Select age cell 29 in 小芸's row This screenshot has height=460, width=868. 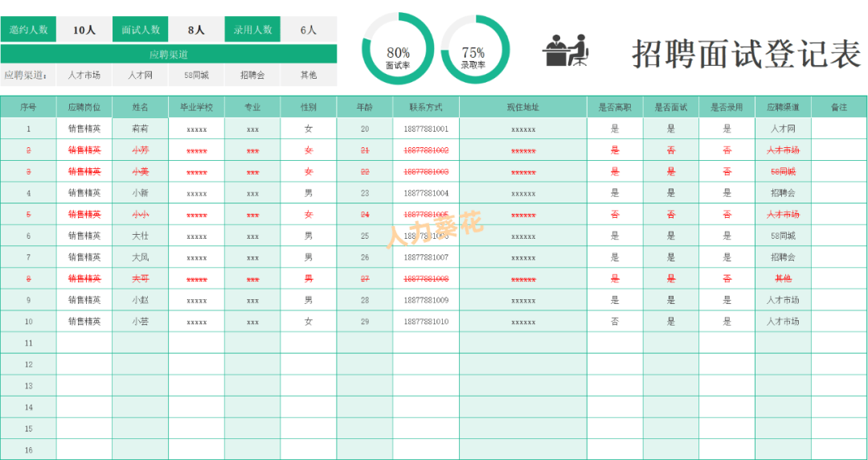[x=365, y=322]
